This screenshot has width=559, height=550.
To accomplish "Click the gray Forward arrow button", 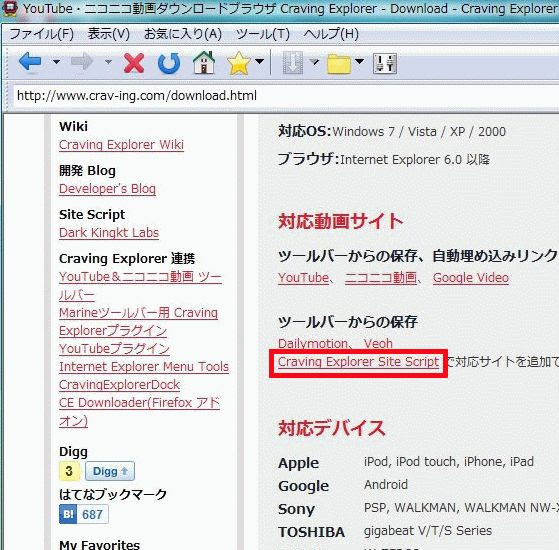I will (x=82, y=62).
